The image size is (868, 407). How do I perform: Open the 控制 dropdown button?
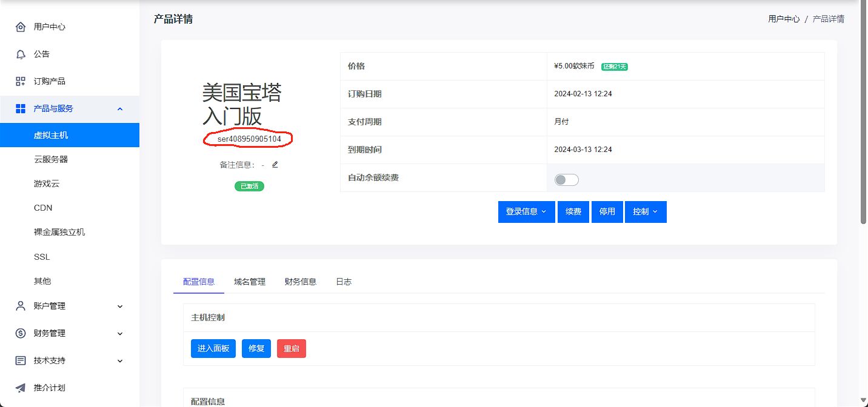coord(646,212)
